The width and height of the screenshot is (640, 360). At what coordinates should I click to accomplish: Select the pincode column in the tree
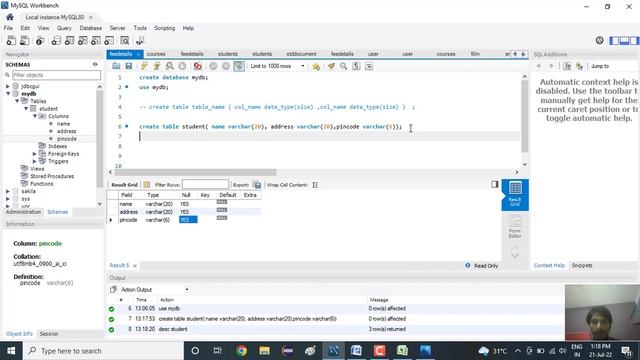67,139
